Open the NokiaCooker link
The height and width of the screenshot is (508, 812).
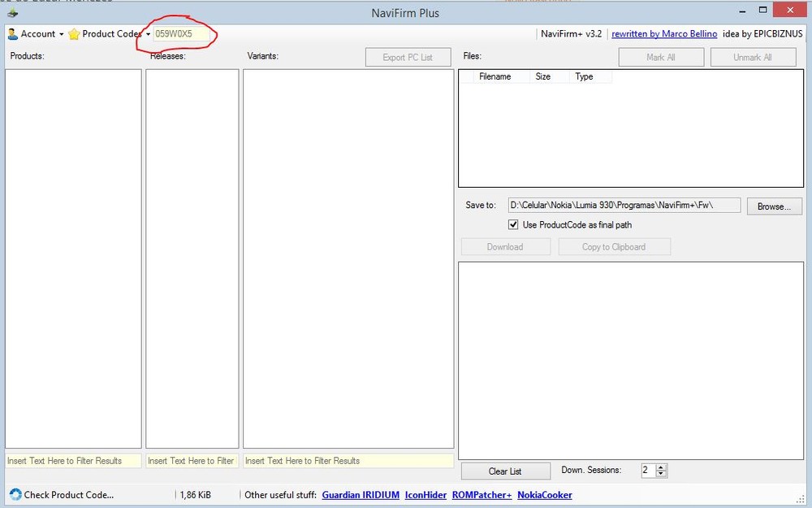(x=544, y=495)
